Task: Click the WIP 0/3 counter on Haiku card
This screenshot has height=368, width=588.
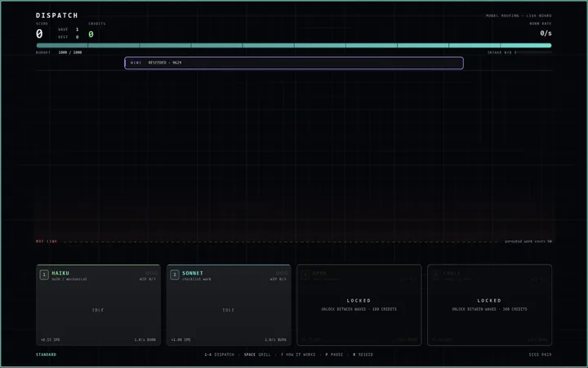Action: (x=147, y=279)
